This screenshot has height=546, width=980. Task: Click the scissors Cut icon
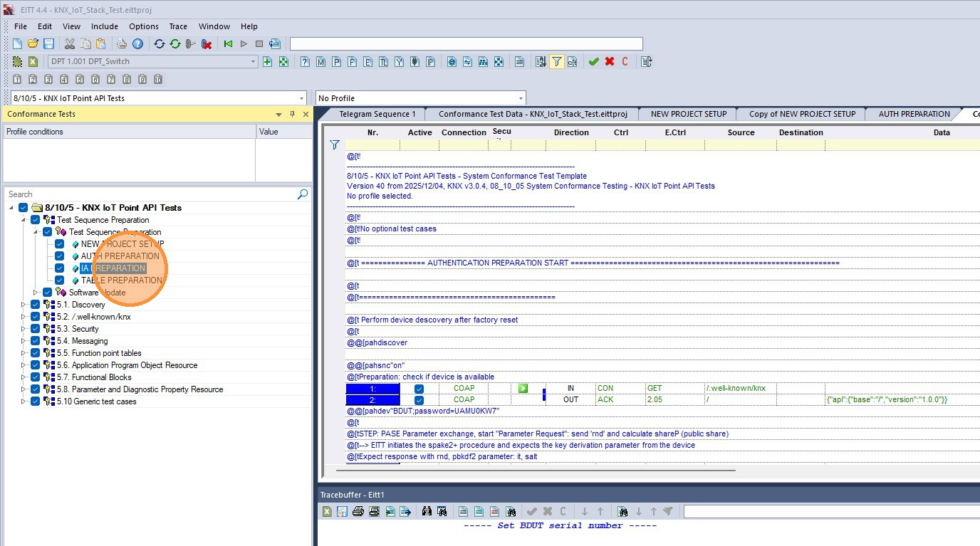point(69,44)
